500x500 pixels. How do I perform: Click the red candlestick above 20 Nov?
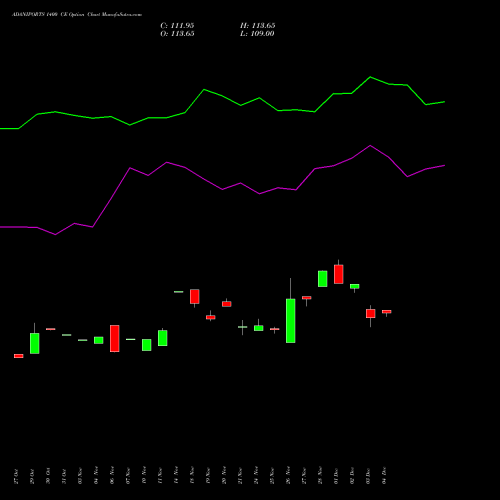[227, 304]
